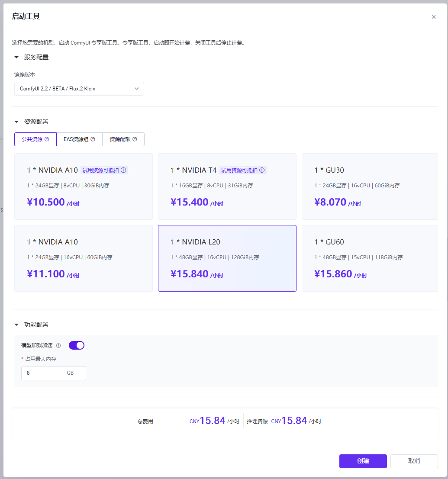Collapse the 资源配置 section
This screenshot has height=479, width=448.
[16, 122]
